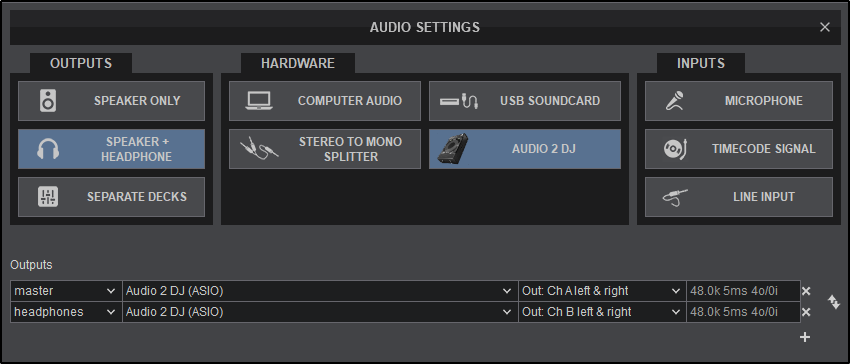Close the Audio Settings dialog
Screen dimensions: 850x364
825,27
